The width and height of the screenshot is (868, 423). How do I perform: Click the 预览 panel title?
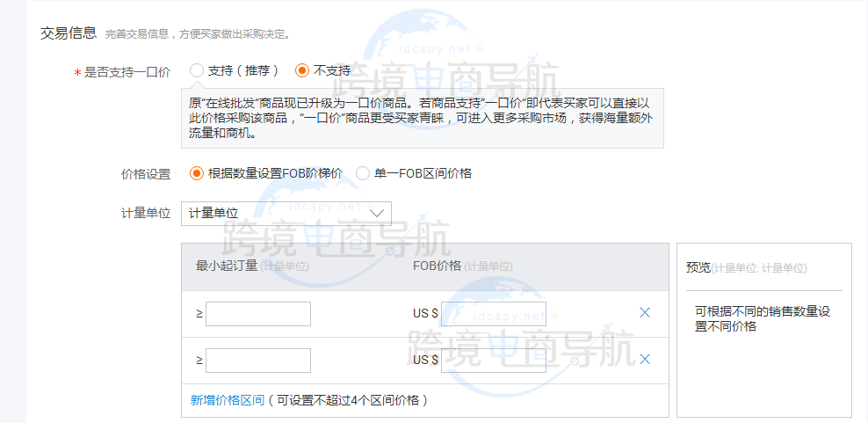point(698,267)
